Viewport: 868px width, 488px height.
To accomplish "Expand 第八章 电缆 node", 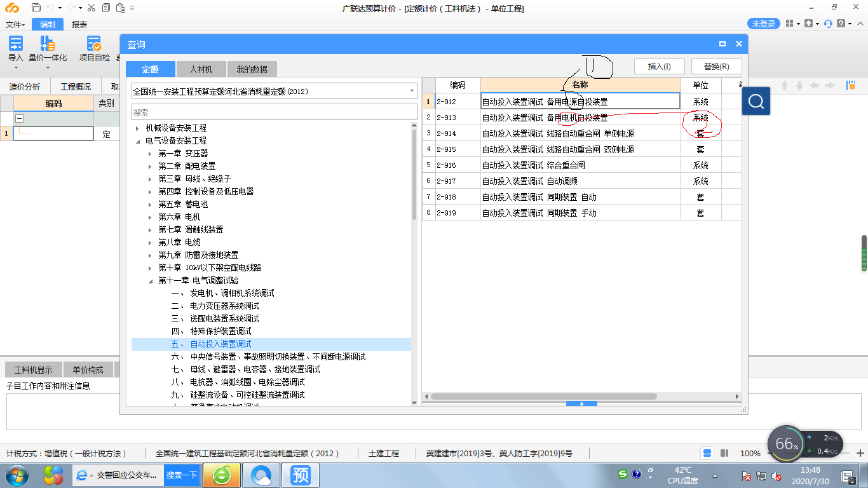I will [x=150, y=242].
